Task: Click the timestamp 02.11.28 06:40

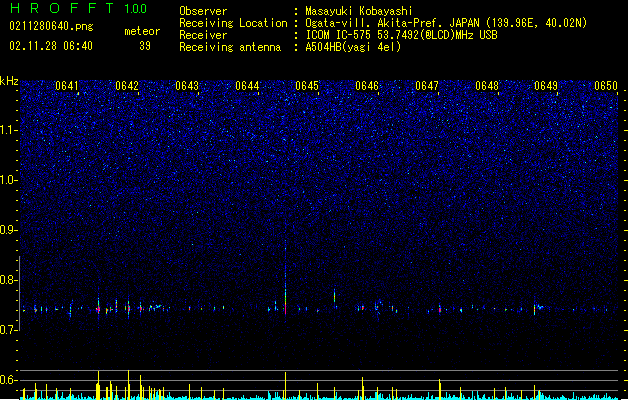Action: pos(51,46)
